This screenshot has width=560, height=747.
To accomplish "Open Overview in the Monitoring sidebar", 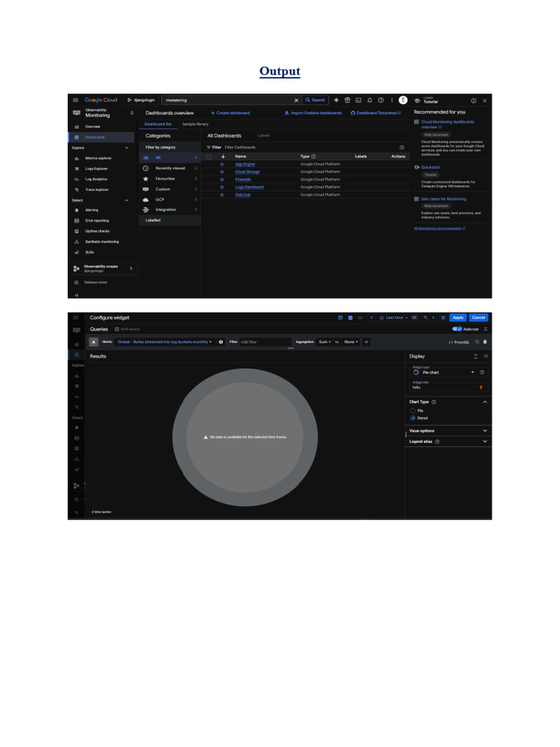I will tap(93, 127).
